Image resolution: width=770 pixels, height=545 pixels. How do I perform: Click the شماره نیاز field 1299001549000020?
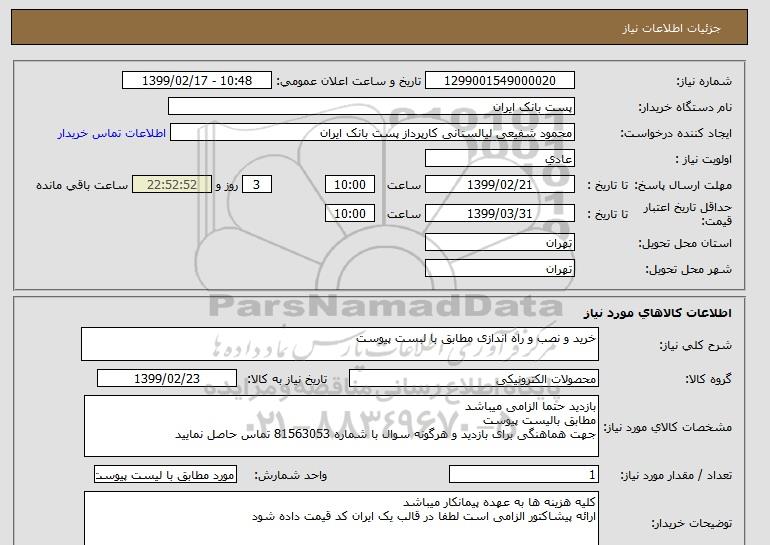[x=499, y=81]
